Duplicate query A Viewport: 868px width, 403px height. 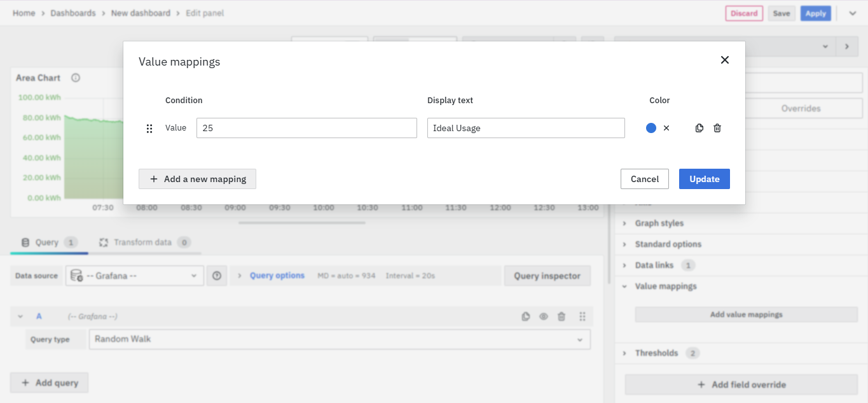point(526,316)
